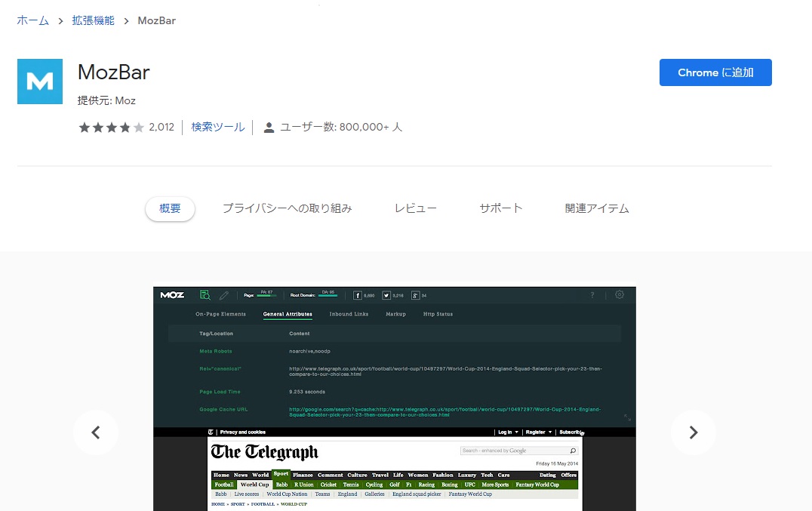Click the England squad picker link
Viewport: 812px width, 511px height.
[x=417, y=494]
